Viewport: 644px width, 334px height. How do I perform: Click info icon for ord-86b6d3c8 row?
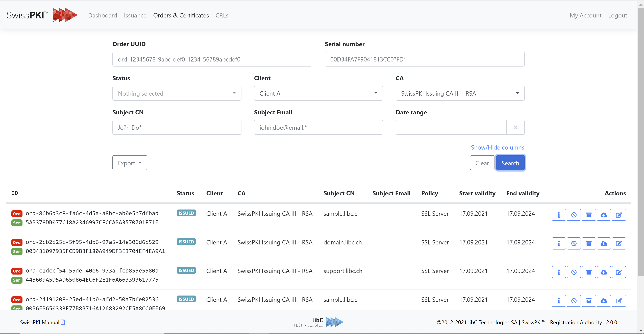coord(558,215)
